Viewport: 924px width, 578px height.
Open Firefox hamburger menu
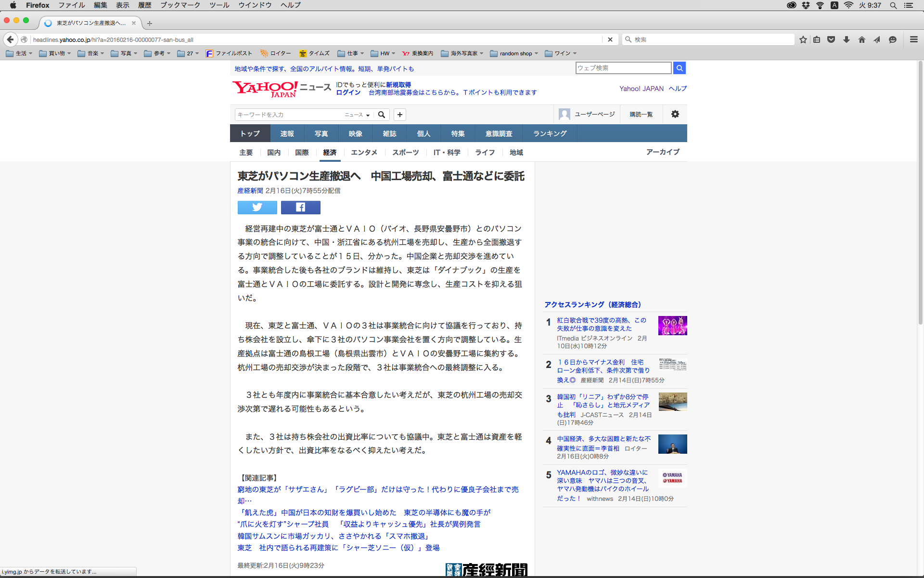(913, 39)
